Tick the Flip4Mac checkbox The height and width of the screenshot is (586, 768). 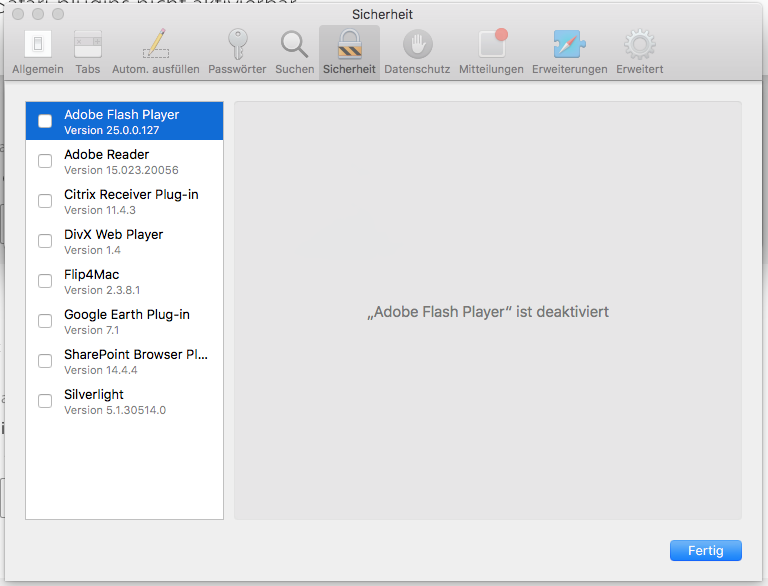[45, 281]
